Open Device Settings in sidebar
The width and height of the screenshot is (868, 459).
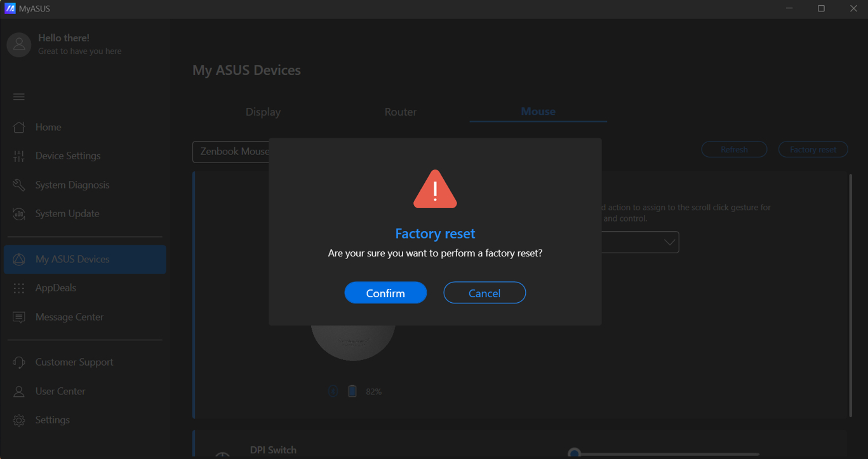coord(85,156)
